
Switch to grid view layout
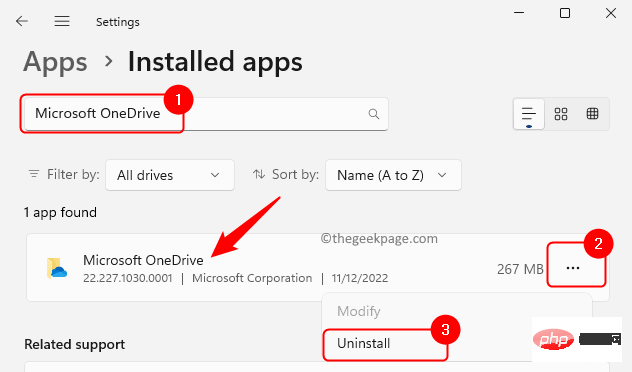click(x=561, y=114)
